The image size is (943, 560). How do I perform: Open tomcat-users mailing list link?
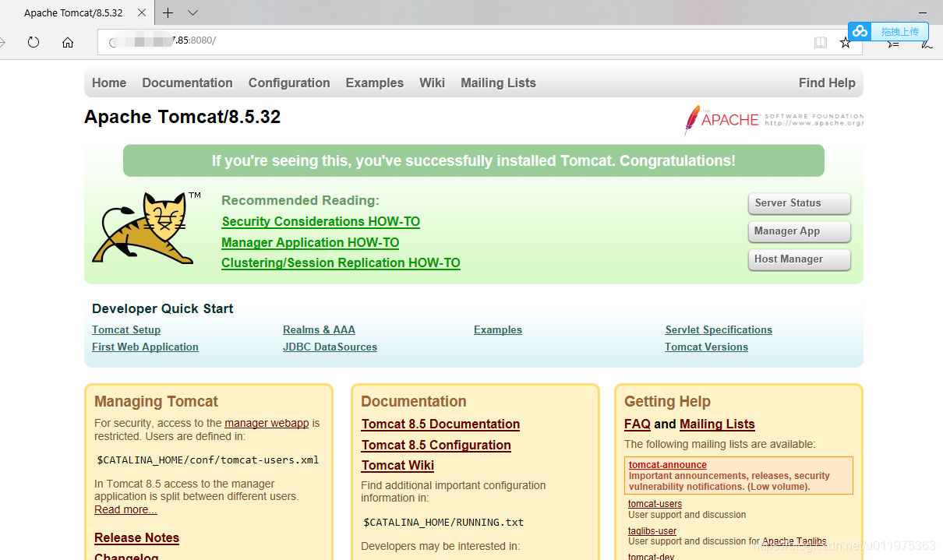click(x=655, y=504)
